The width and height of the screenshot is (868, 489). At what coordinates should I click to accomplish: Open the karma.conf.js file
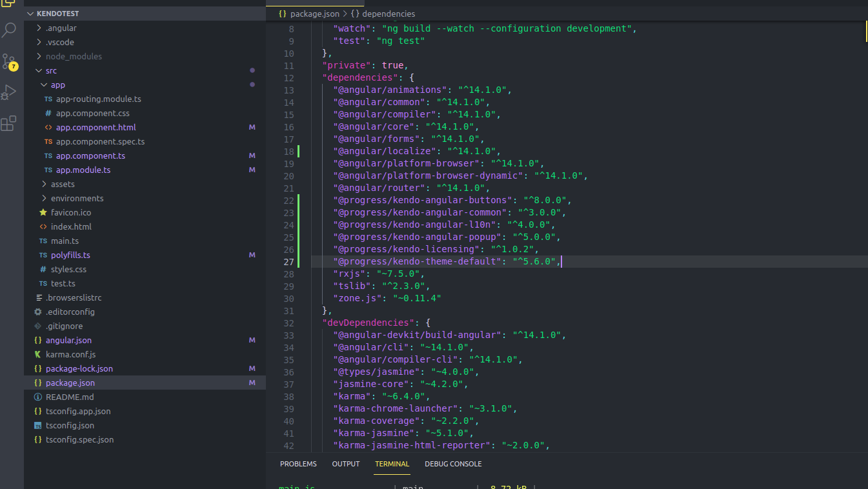(x=70, y=354)
